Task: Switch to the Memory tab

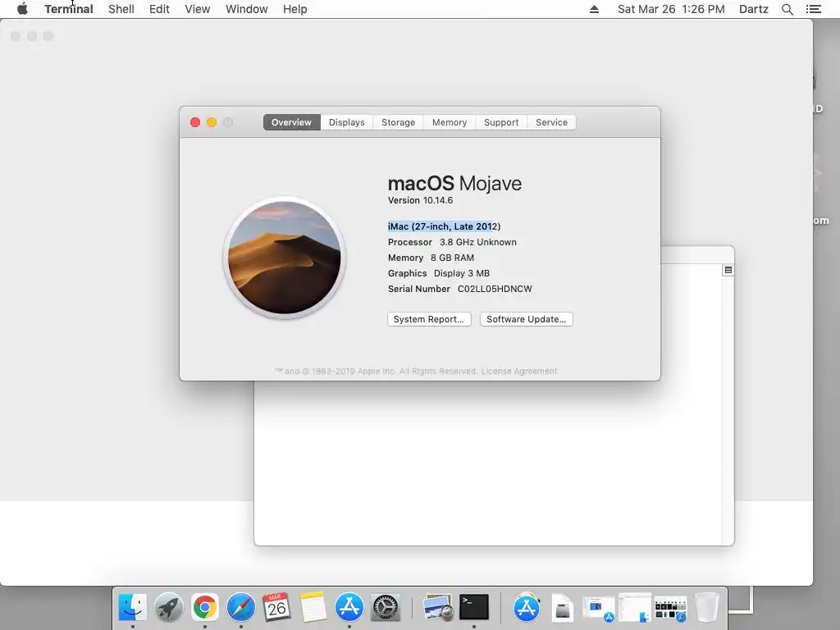Action: (x=450, y=122)
